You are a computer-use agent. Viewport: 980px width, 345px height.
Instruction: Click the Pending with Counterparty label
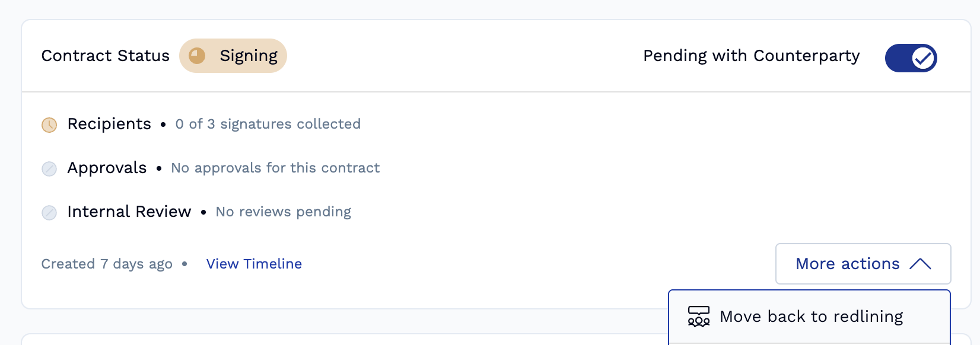pos(751,56)
